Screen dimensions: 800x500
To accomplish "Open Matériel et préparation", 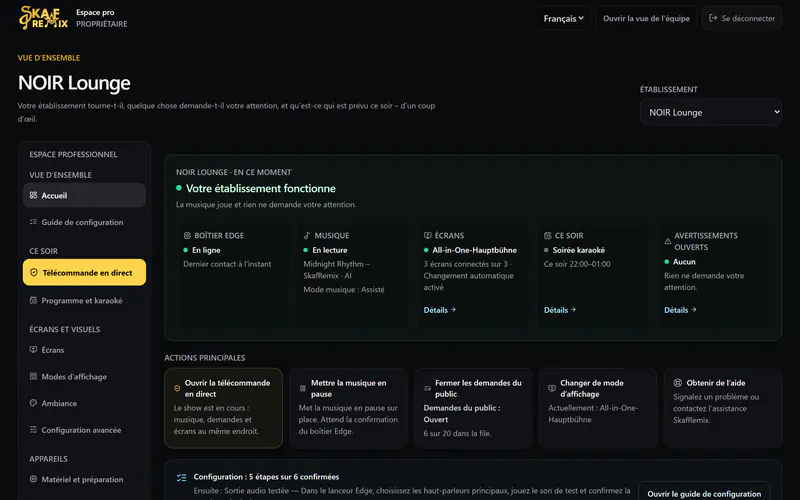I will [84, 479].
